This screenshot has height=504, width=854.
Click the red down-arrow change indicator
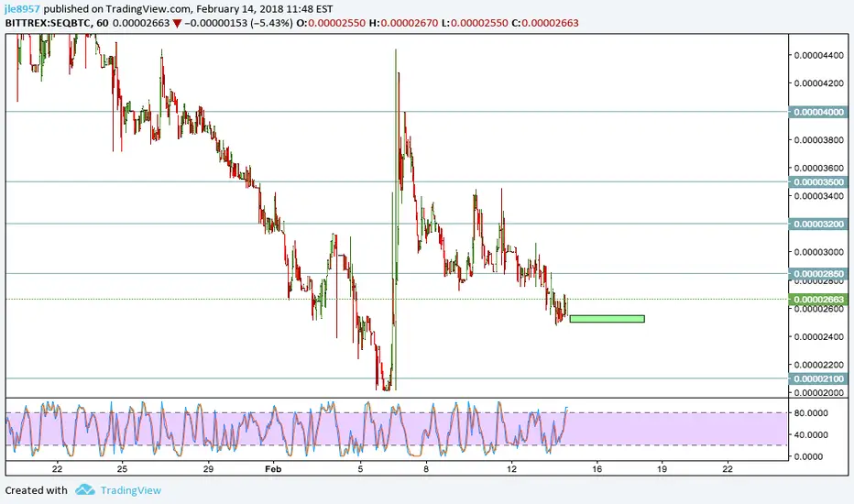[177, 24]
